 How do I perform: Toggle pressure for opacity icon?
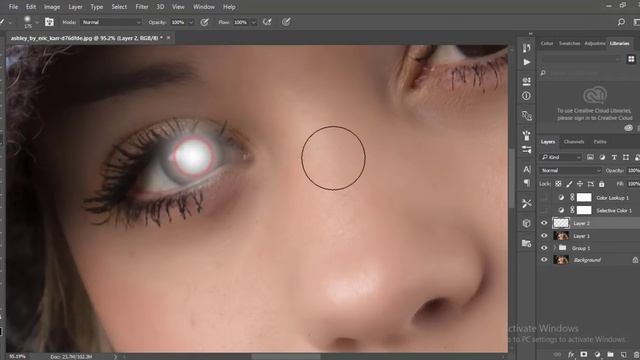click(x=204, y=22)
